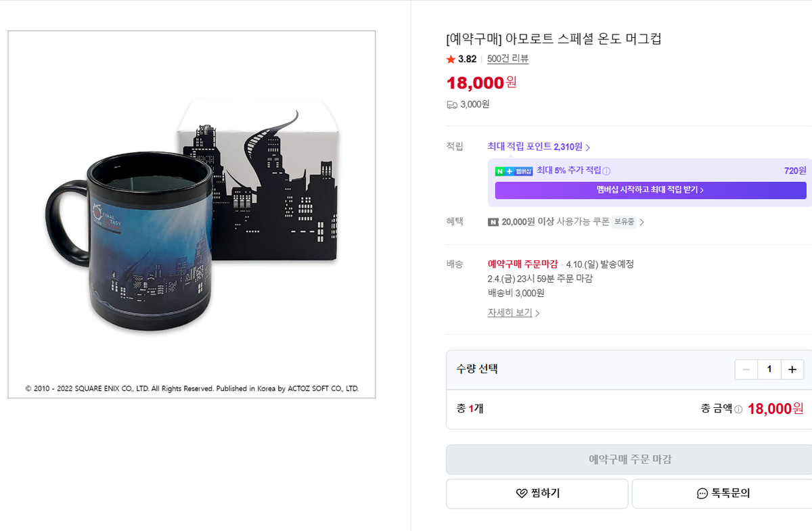This screenshot has height=531, width=812.
Task: Click the heart icon on 찜하기
Action: pos(521,494)
